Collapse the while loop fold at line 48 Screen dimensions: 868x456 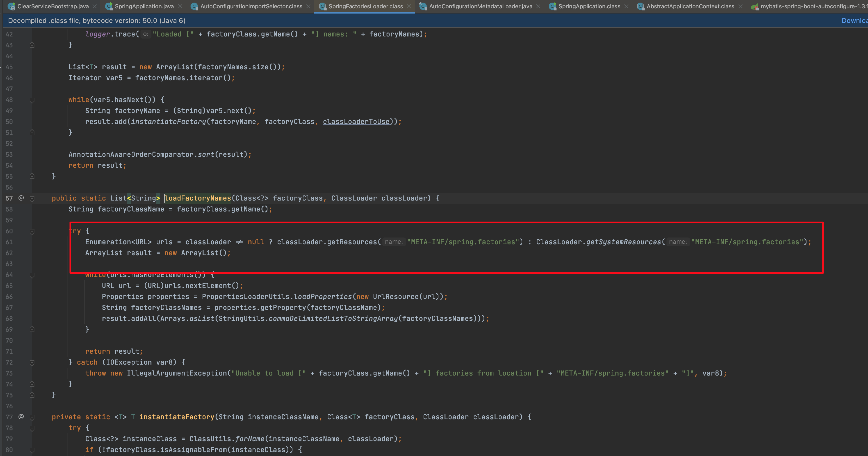(32, 100)
